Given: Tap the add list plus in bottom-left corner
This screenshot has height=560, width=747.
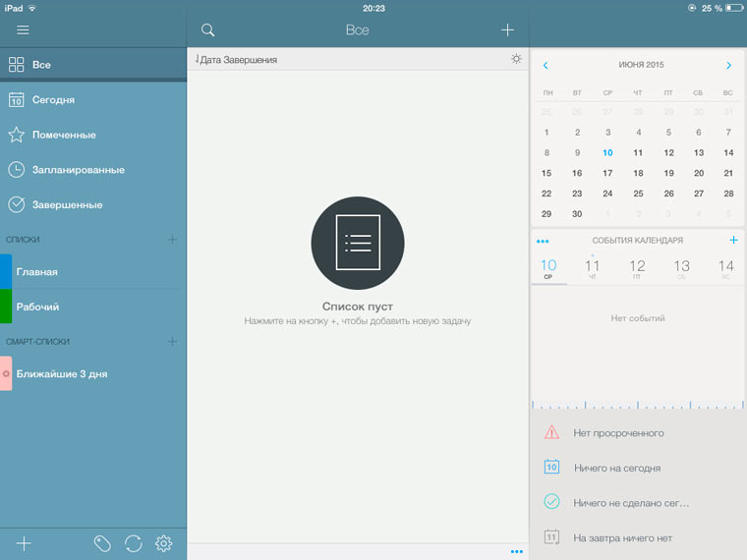Looking at the screenshot, I should pos(24,543).
